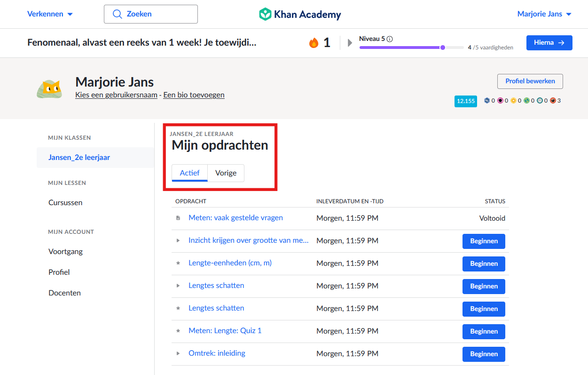Click Beginnen for Inzicht krijgen over grootte
This screenshot has width=588, height=375.
[484, 241]
